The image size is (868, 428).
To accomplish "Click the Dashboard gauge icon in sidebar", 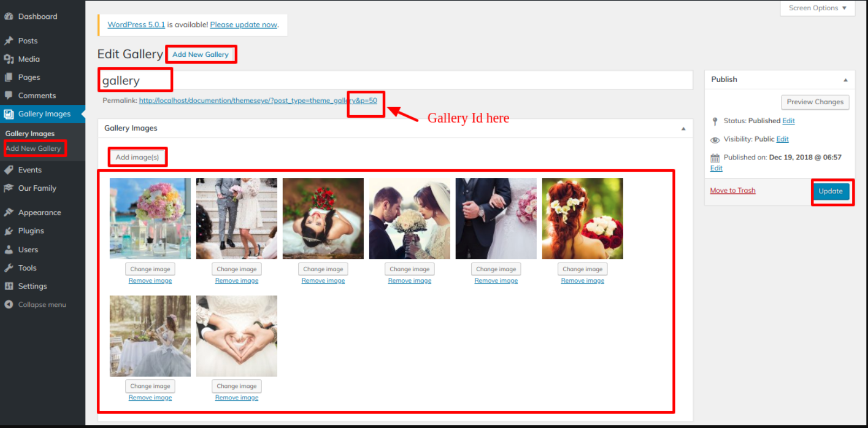I will [9, 17].
